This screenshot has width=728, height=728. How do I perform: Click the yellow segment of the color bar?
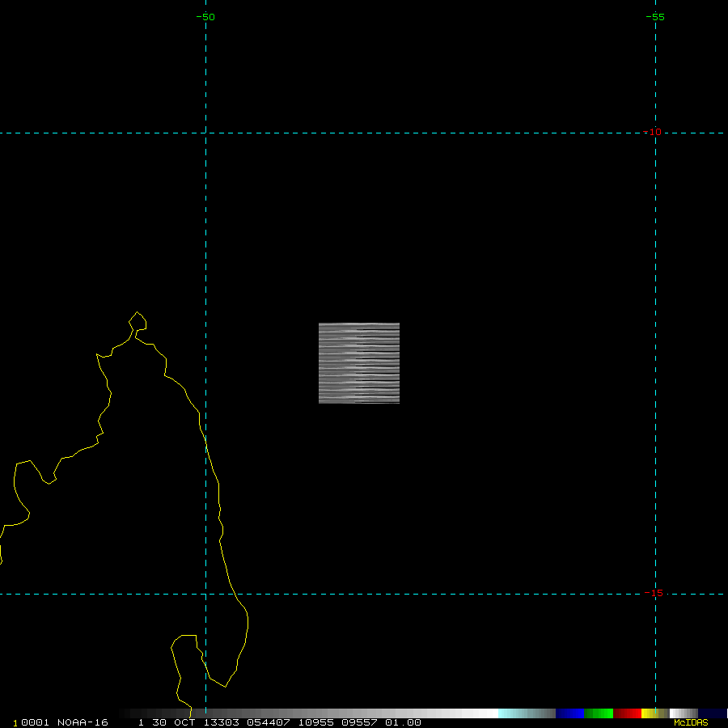pos(649,713)
